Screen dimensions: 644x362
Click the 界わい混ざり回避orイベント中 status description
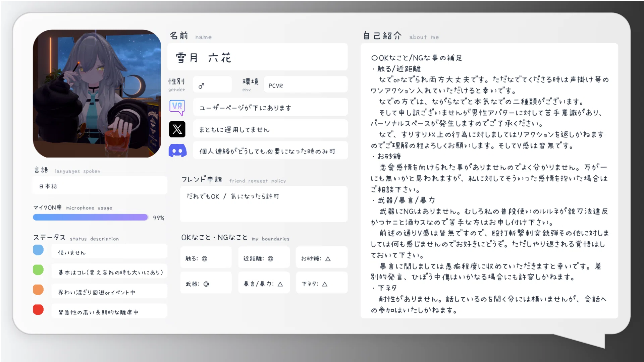[109, 291]
